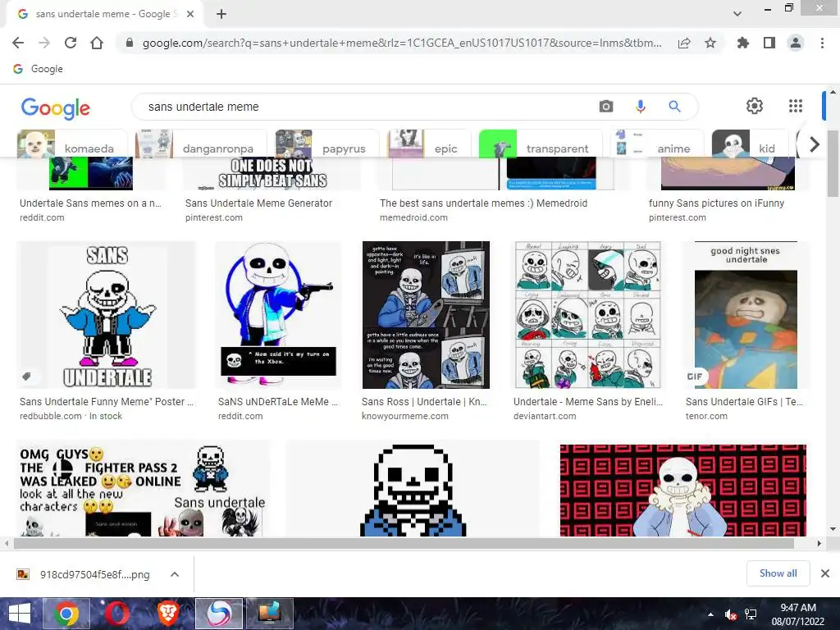Open Google quick settings gear
The width and height of the screenshot is (840, 630).
coord(755,106)
